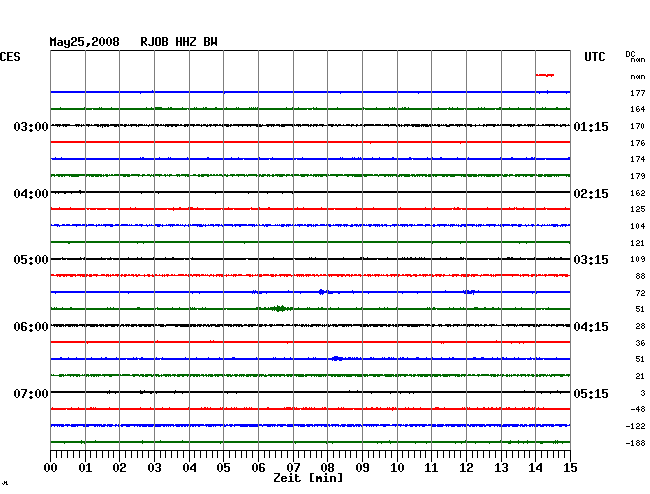Viewport: 650px width, 494px height.
Task: Select the 04:00 local time label
Action: coord(31,194)
